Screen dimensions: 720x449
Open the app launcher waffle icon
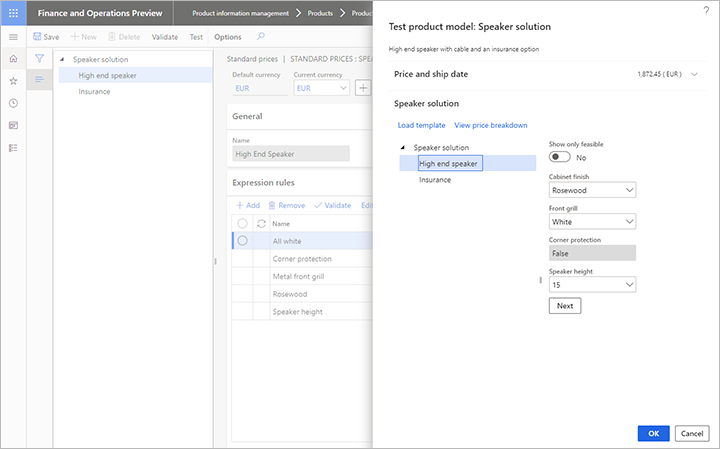(13, 13)
